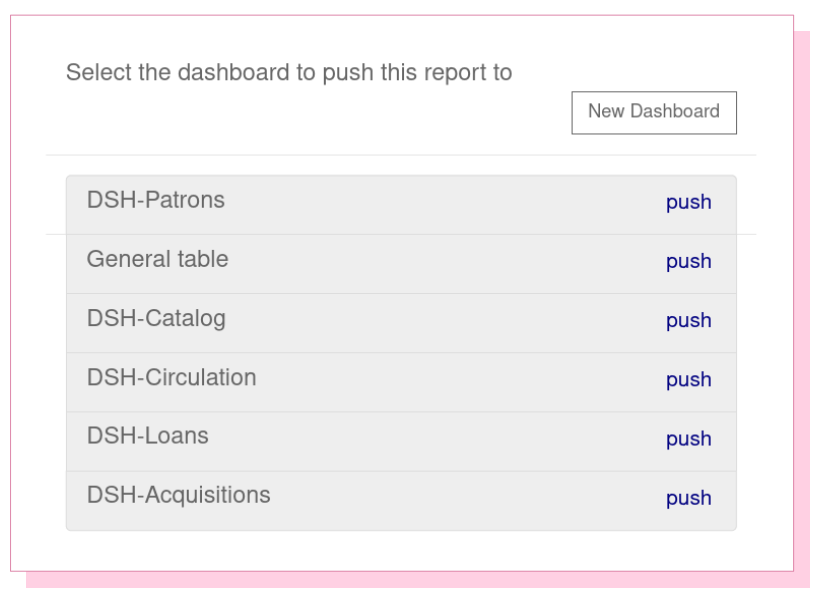
Task: Push report to DSH-Circulation dashboard
Action: (688, 380)
